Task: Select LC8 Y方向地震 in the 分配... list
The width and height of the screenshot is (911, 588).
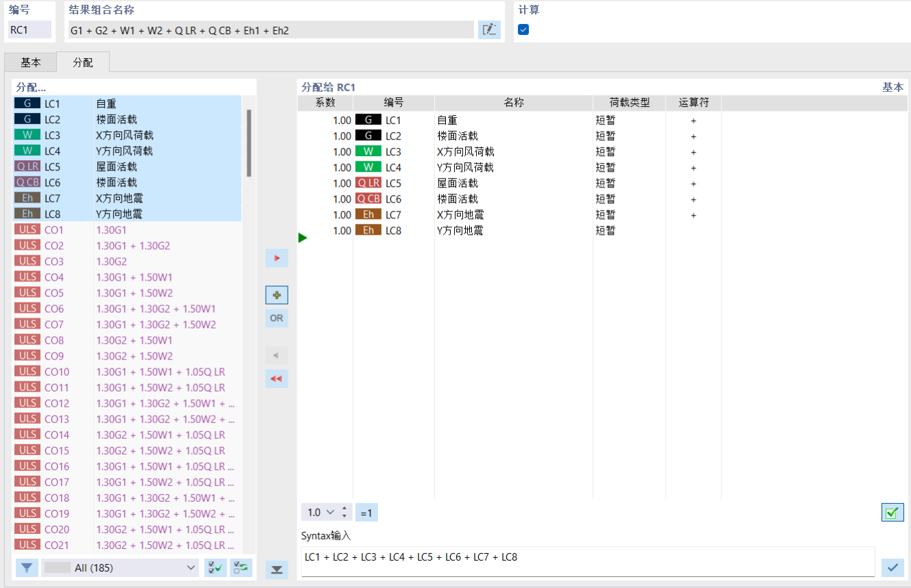Action: [127, 214]
